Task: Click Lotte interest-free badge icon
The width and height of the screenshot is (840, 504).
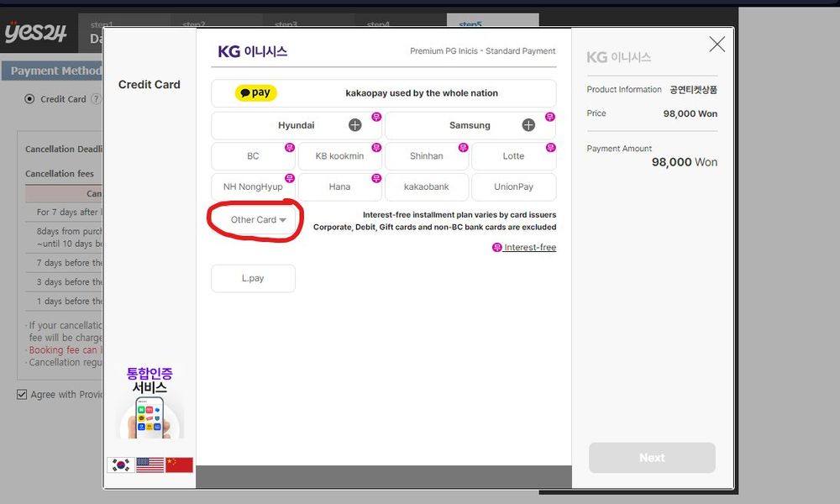Action: click(x=551, y=147)
